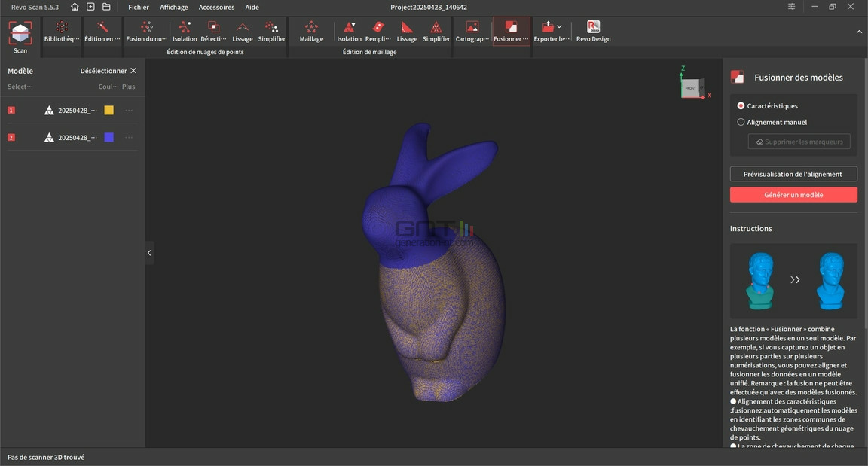The width and height of the screenshot is (868, 466).
Task: Select second 20250428_ model row
Action: click(x=71, y=137)
